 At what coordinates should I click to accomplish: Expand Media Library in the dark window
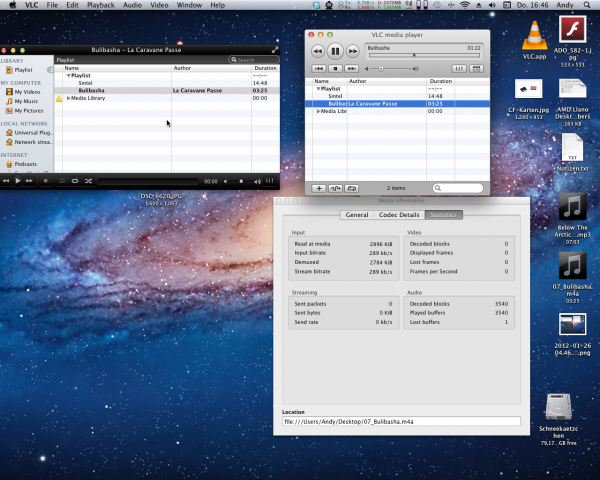click(x=68, y=98)
